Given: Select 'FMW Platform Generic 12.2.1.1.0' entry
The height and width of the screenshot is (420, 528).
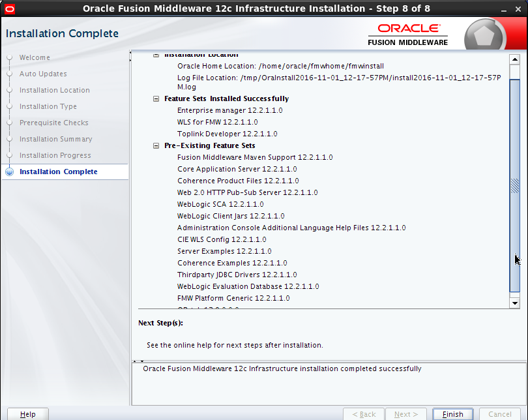Looking at the screenshot, I should click(234, 299).
